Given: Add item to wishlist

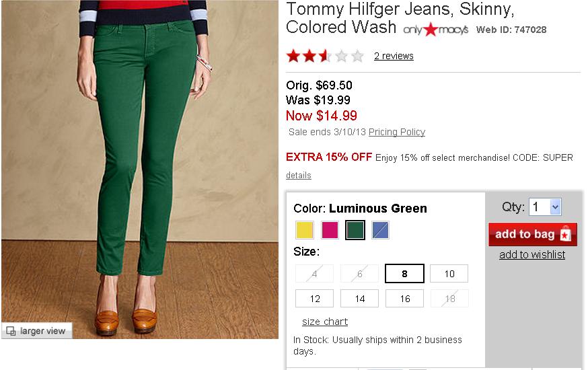Looking at the screenshot, I should pyautogui.click(x=532, y=254).
